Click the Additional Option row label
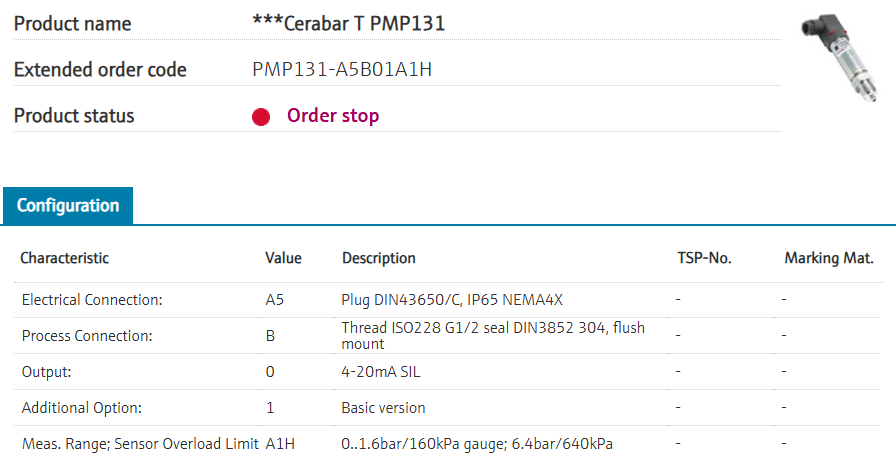The height and width of the screenshot is (472, 896). coord(82,408)
